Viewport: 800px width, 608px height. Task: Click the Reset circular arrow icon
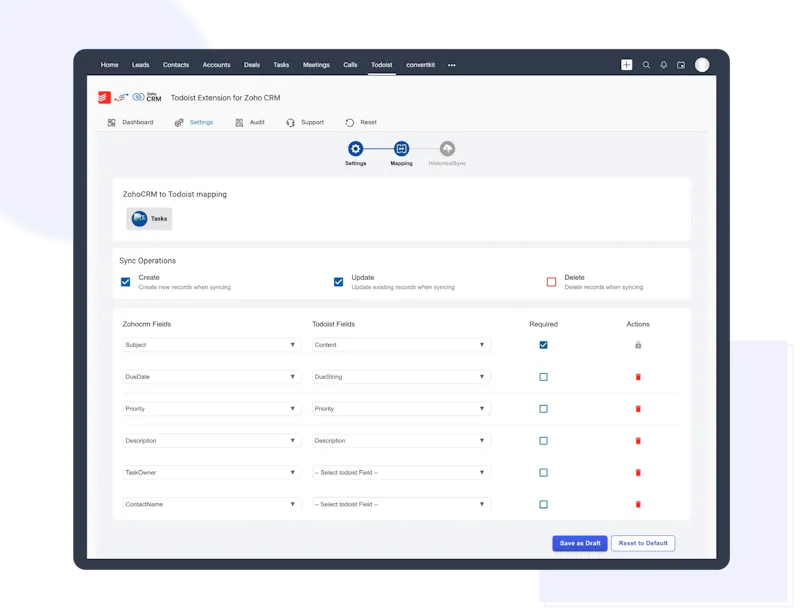pos(349,122)
